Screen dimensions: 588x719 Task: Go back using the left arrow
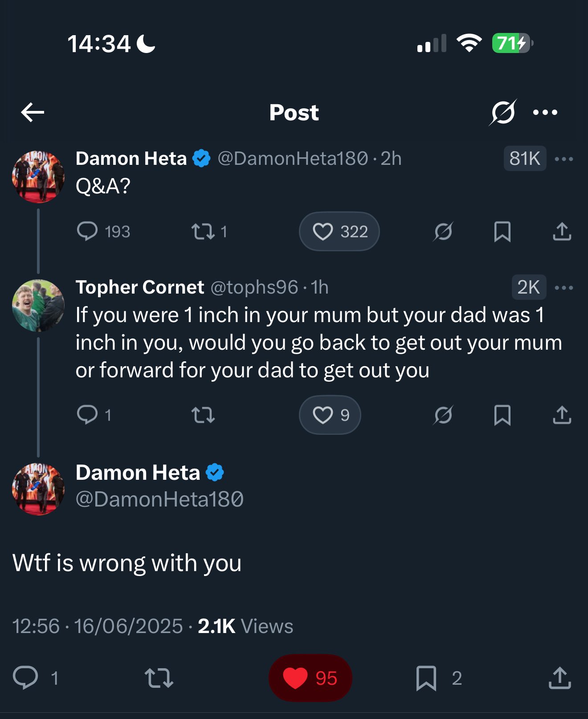coord(33,112)
